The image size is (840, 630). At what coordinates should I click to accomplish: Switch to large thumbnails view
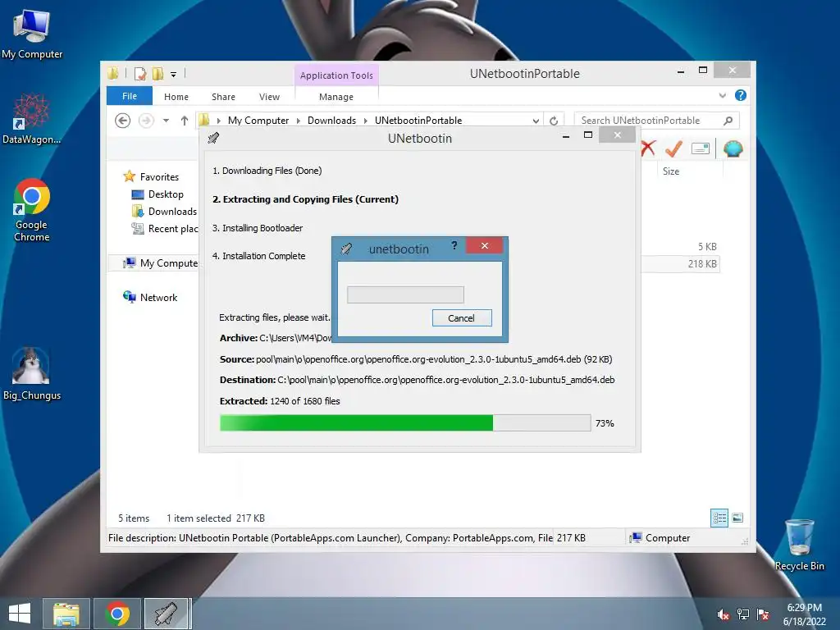tap(737, 518)
